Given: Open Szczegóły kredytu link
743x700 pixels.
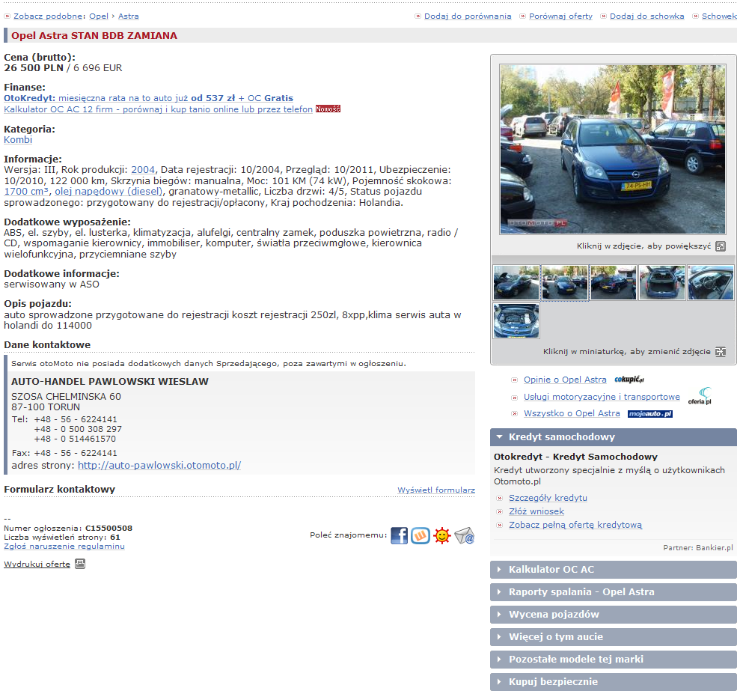Looking at the screenshot, I should tap(548, 498).
